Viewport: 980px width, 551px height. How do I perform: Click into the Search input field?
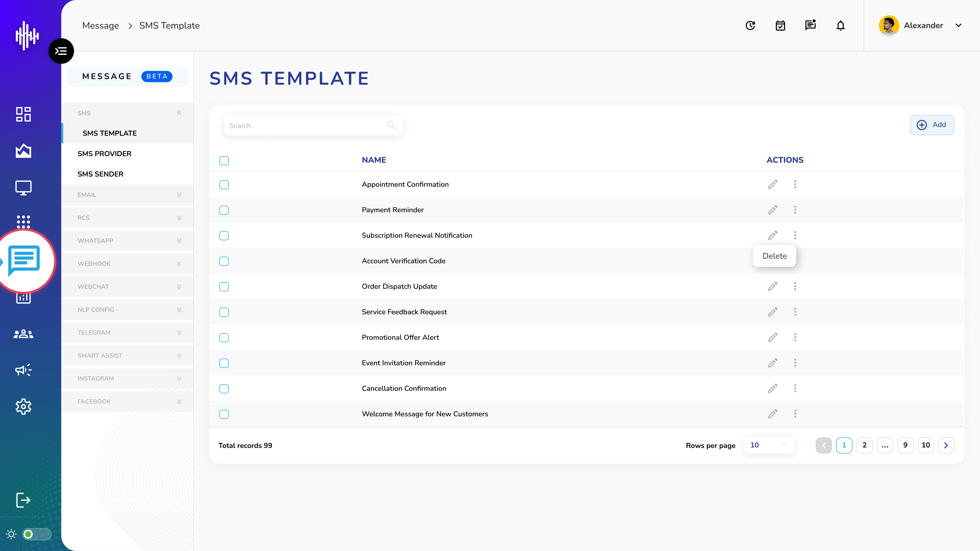click(313, 126)
